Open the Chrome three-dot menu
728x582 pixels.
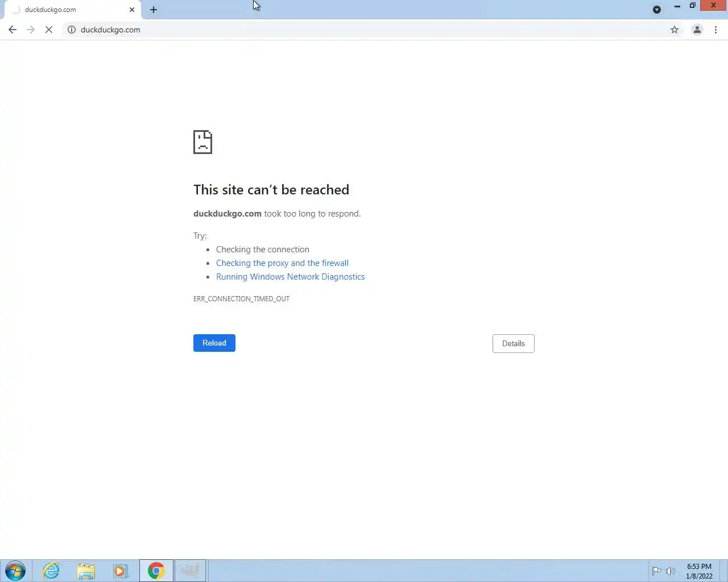coord(715,30)
